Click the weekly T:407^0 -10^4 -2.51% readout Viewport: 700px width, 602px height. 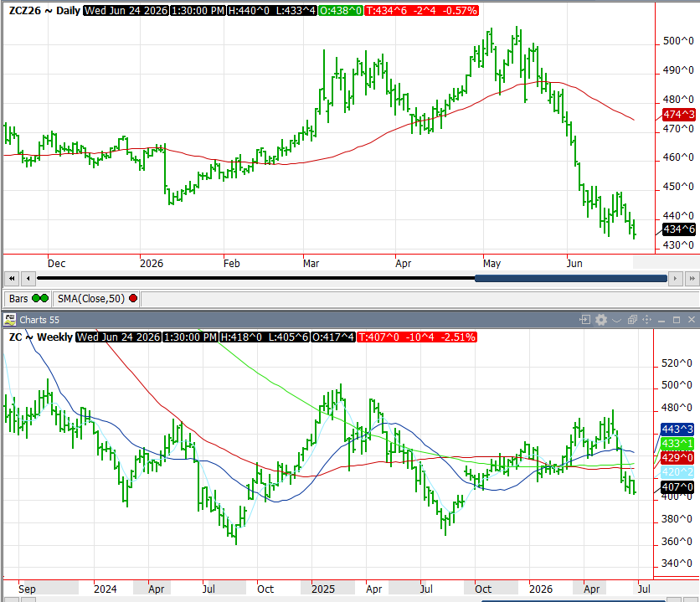tap(417, 337)
